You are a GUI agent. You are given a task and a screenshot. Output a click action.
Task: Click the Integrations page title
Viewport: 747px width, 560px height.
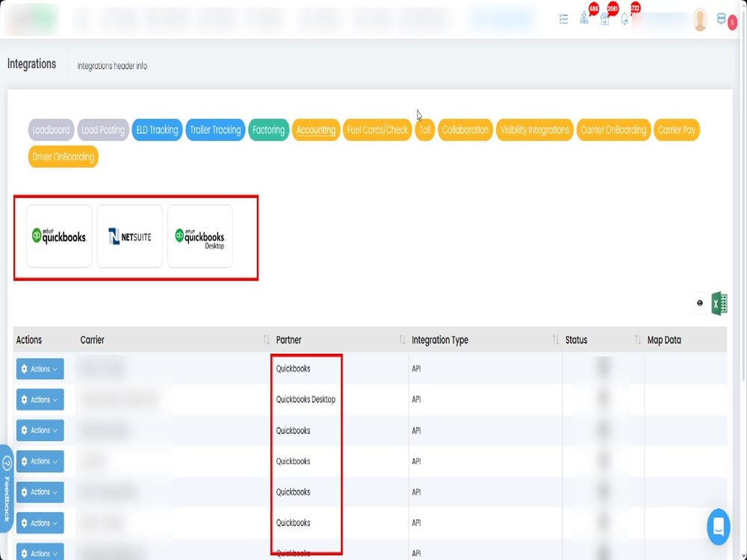click(31, 63)
